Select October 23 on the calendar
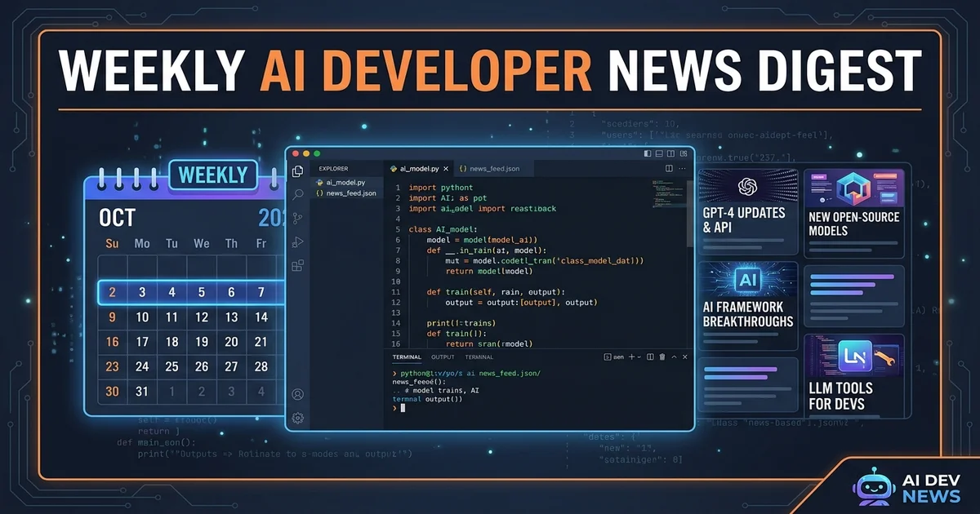Image resolution: width=980 pixels, height=514 pixels. tap(112, 366)
